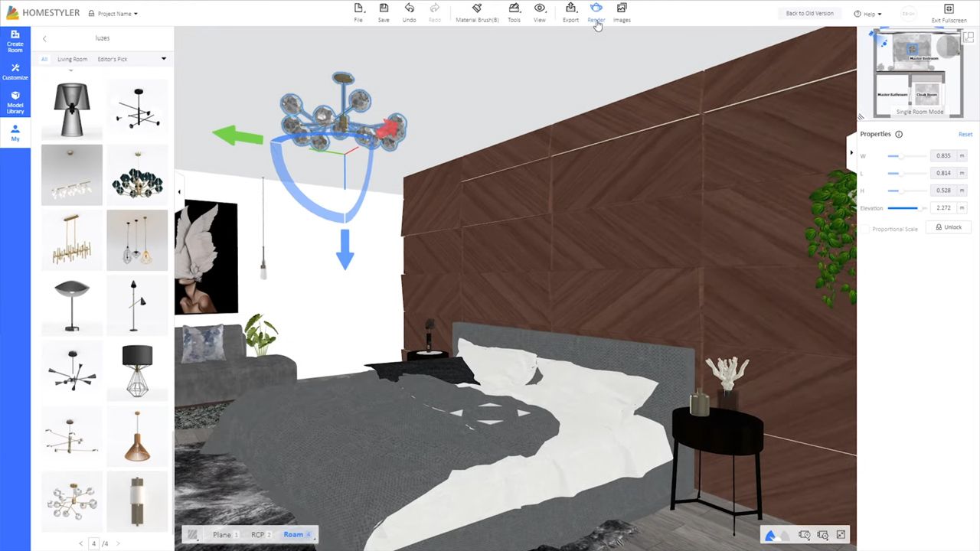Enable Proportional Scale checkbox
This screenshot has width=980, height=551.
click(865, 229)
